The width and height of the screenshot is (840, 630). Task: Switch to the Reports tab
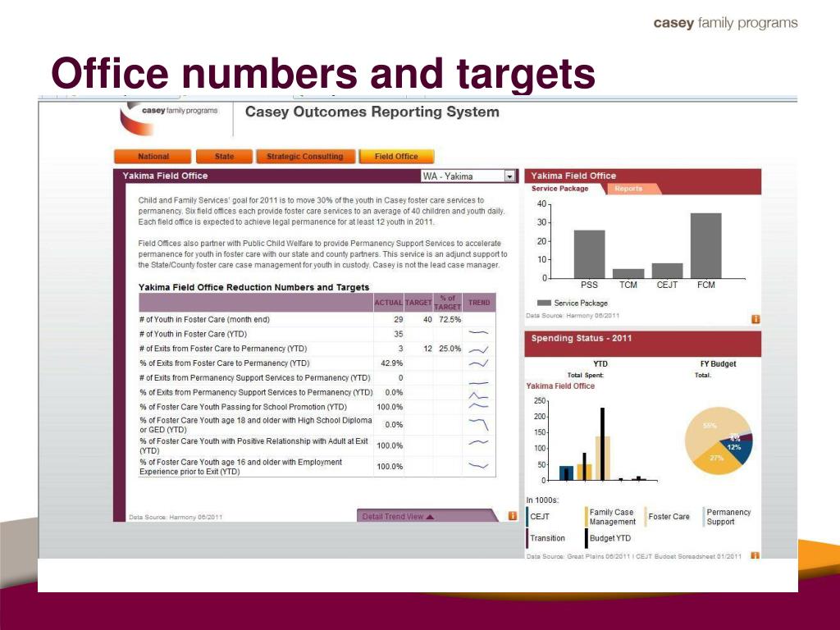(x=628, y=189)
